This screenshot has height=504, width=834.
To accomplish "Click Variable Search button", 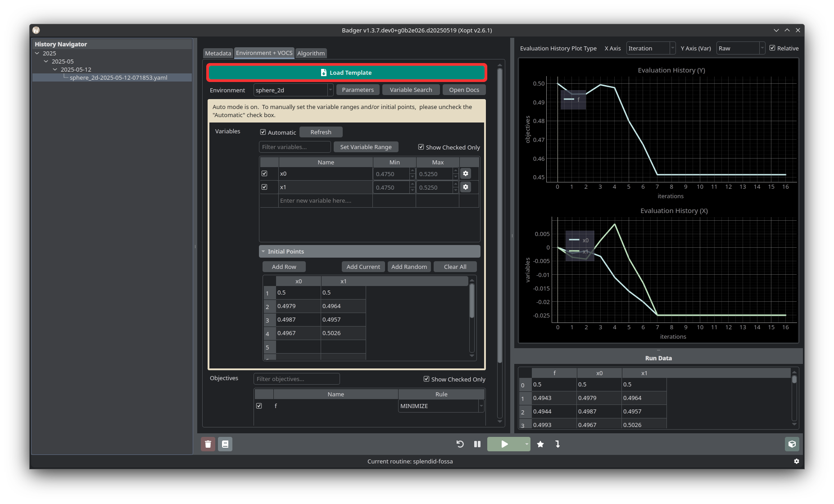I will click(411, 90).
